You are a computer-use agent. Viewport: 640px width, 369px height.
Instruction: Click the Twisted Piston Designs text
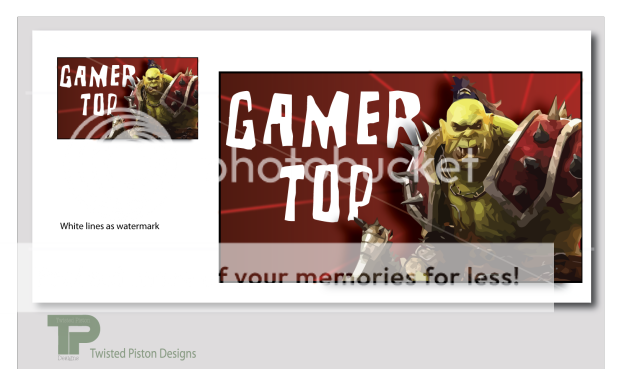pos(143,353)
